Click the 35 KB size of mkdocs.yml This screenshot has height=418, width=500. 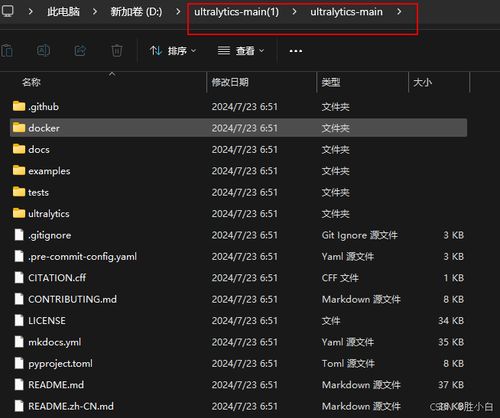pyautogui.click(x=451, y=342)
